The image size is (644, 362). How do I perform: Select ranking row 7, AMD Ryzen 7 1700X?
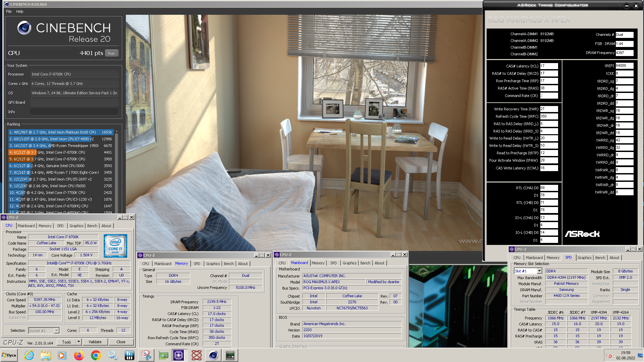(61, 172)
